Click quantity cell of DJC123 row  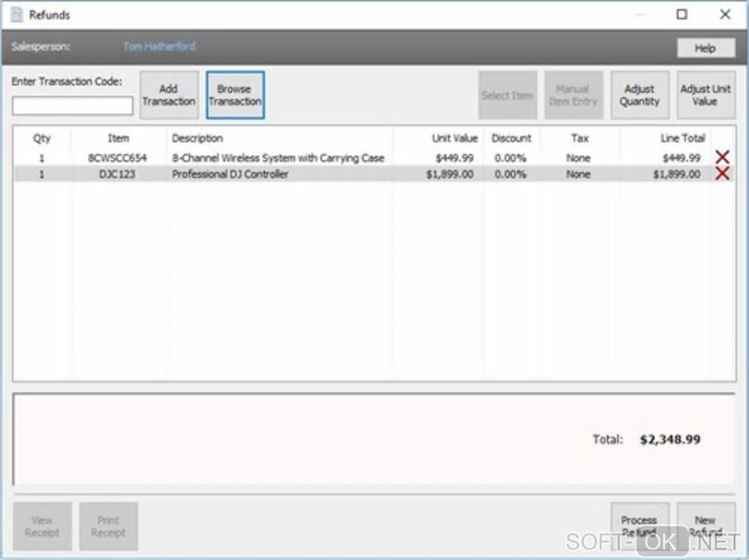pyautogui.click(x=42, y=174)
